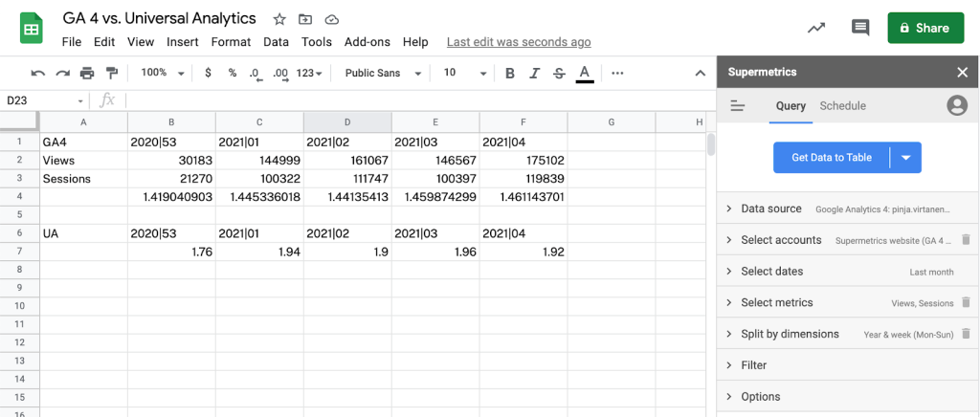Open the Edit menu
This screenshot has width=980, height=417.
(104, 42)
